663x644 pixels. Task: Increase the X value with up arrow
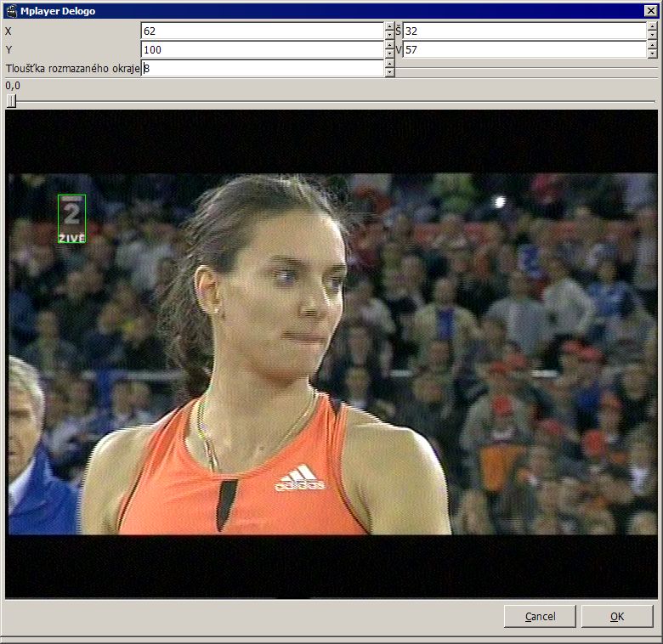tap(389, 26)
